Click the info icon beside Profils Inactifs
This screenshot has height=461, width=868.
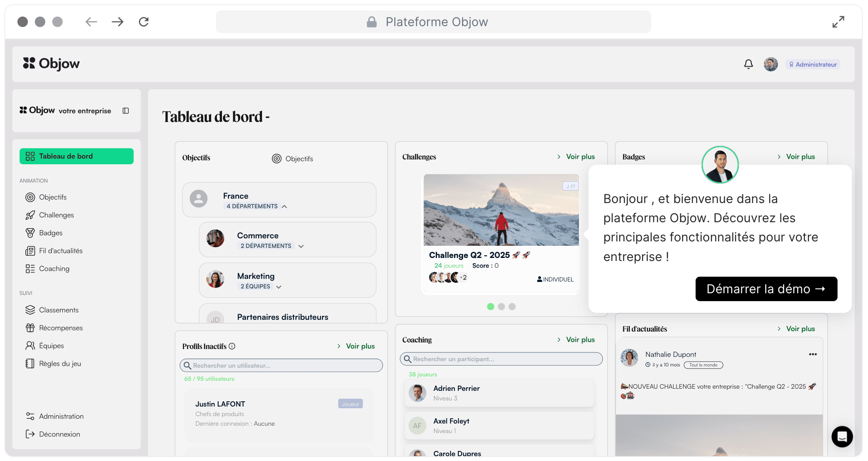click(232, 346)
